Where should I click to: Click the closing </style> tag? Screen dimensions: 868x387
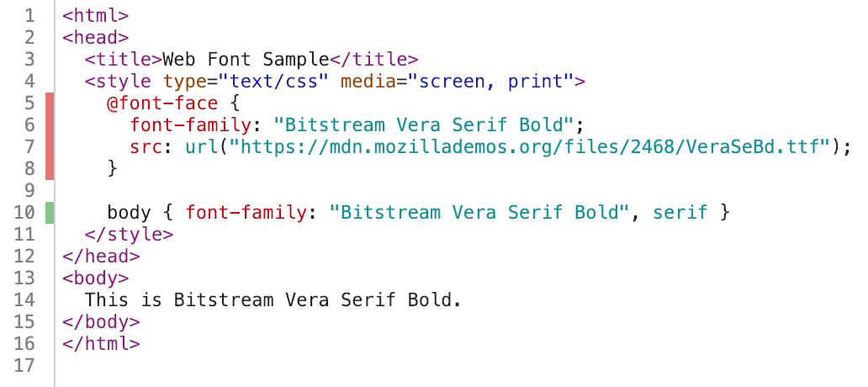pyautogui.click(x=129, y=234)
